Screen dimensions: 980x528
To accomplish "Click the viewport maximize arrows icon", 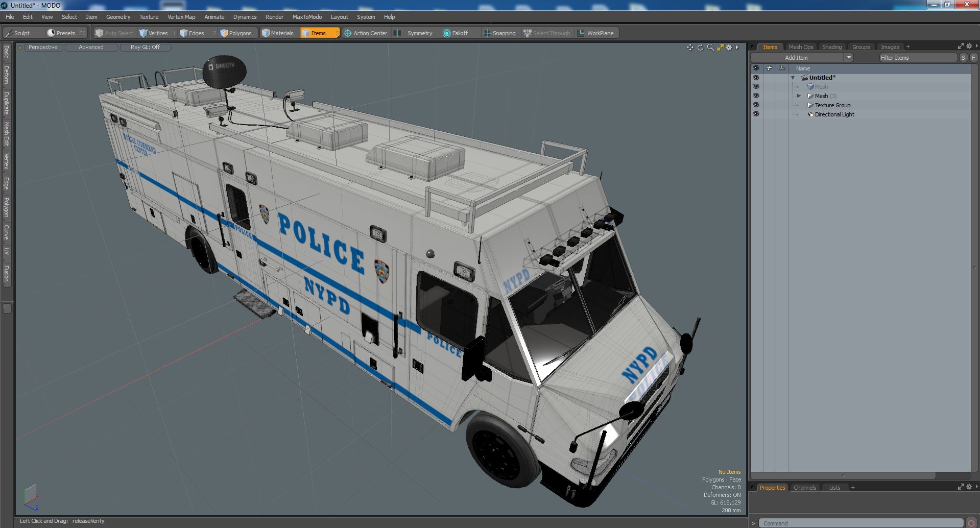I will click(x=720, y=47).
